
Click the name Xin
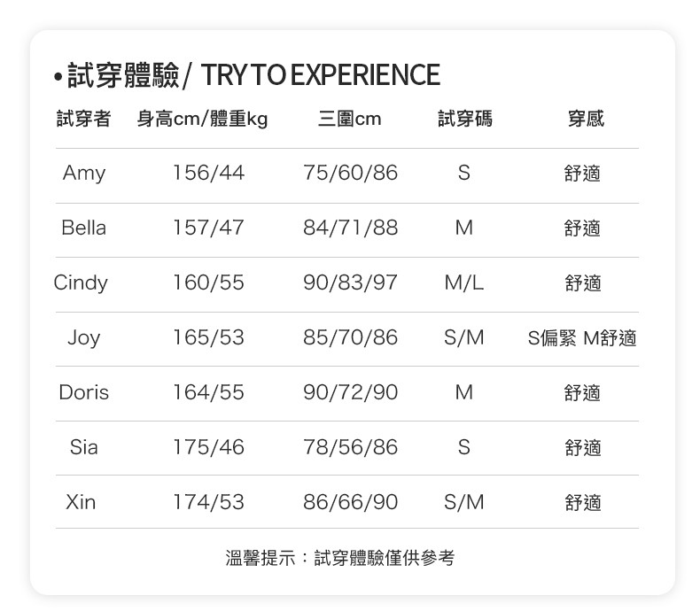81,502
